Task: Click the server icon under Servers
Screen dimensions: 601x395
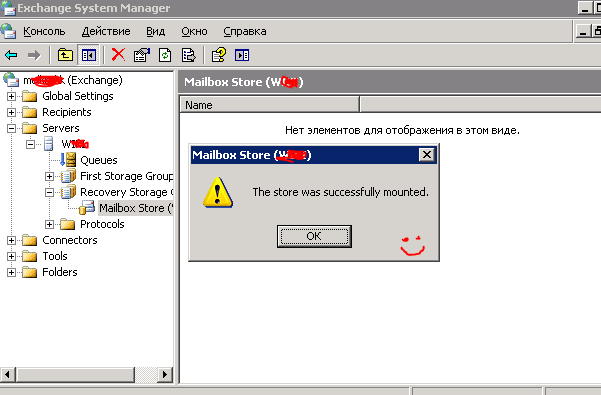Action: tap(48, 144)
